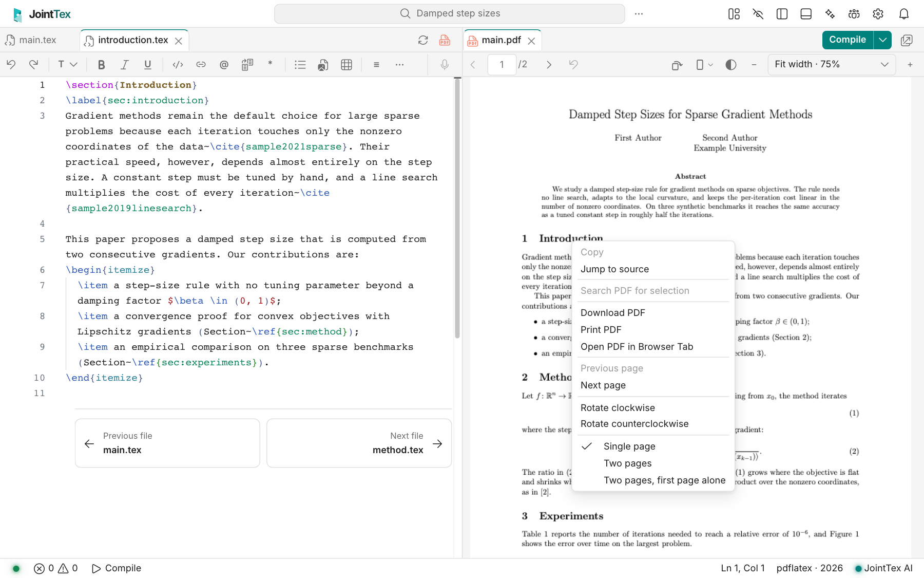Redo the last edit in the editor
Viewport: 924px width, 578px height.
click(x=34, y=65)
